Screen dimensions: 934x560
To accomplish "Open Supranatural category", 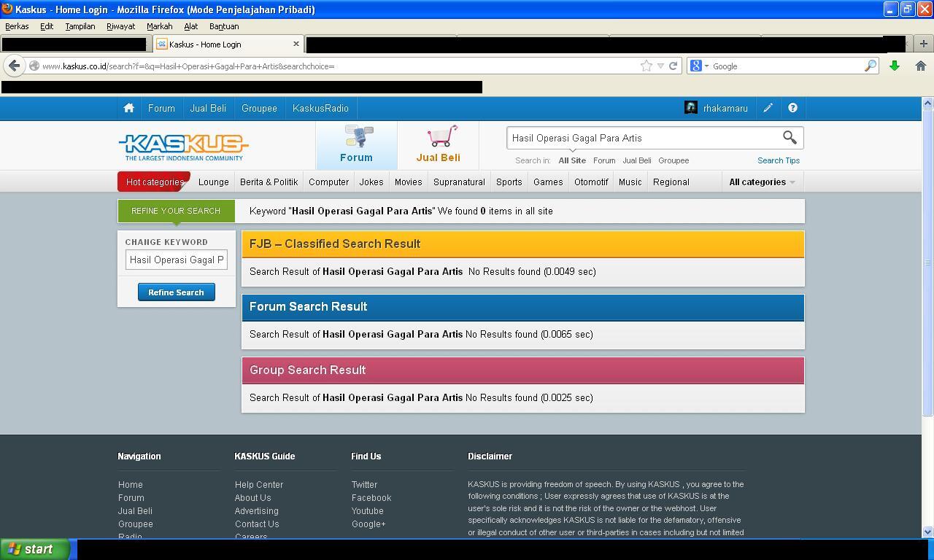I will click(x=459, y=182).
